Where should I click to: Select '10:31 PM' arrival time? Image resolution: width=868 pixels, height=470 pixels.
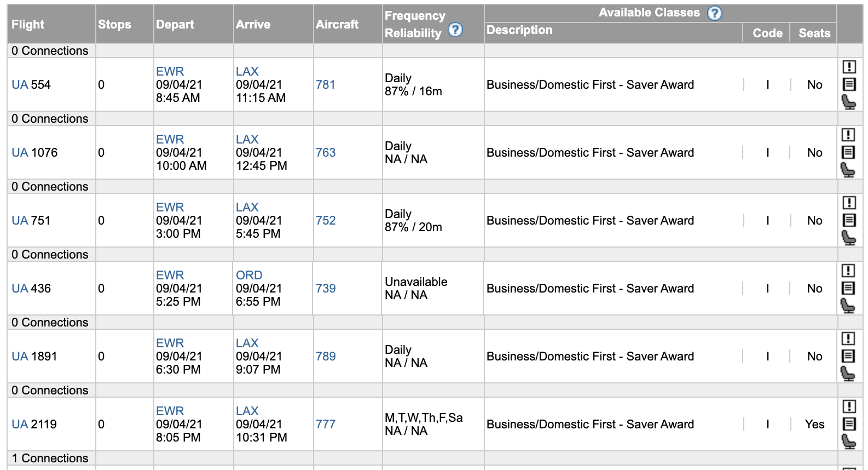(262, 438)
